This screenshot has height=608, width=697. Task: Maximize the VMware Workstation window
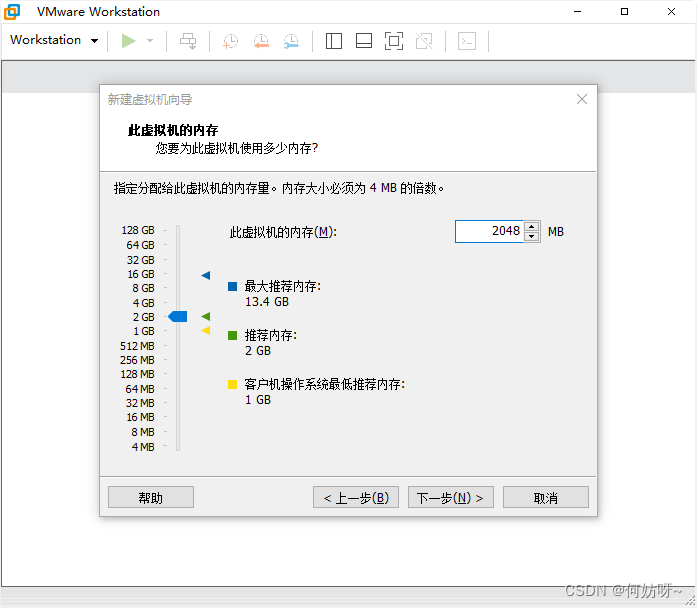[x=624, y=12]
